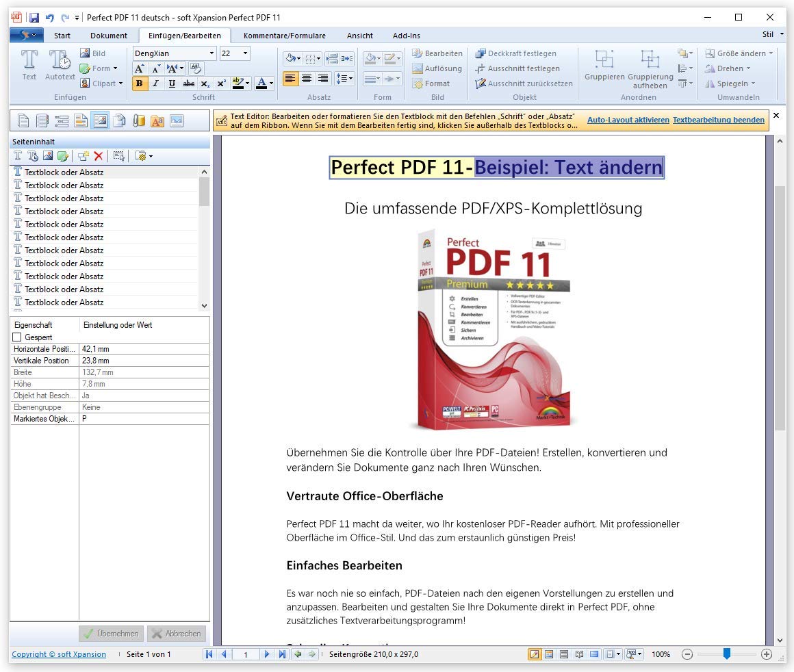Click the Horizontale Position value 42,1 mm
This screenshot has height=672, width=794.
pyautogui.click(x=144, y=349)
